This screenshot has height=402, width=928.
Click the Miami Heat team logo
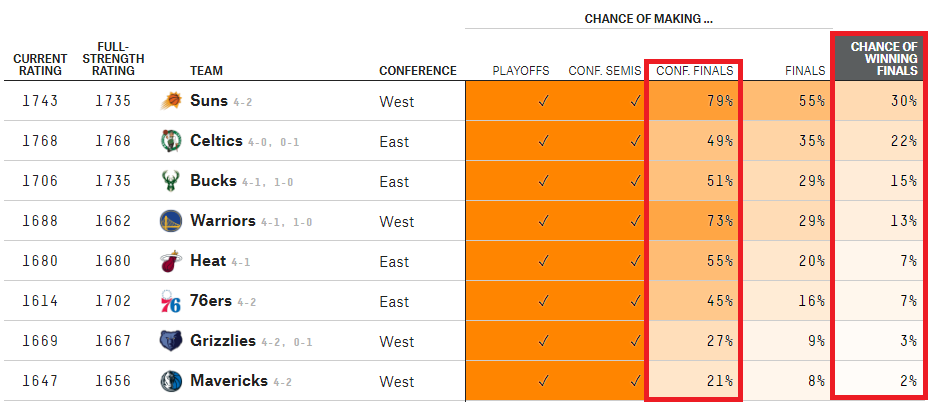(171, 261)
